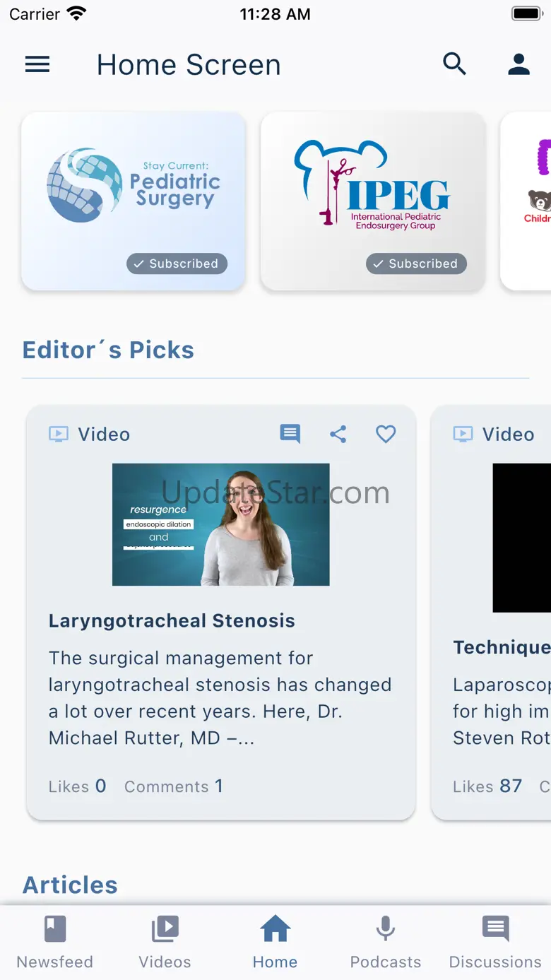551x980 pixels.
Task: Tap the battery status icon
Action: (526, 13)
